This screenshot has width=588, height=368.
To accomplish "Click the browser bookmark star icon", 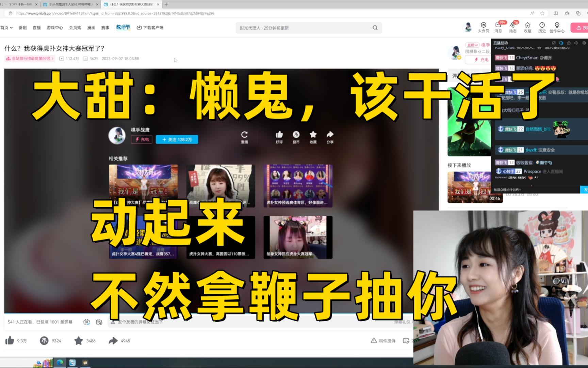I will click(x=542, y=13).
